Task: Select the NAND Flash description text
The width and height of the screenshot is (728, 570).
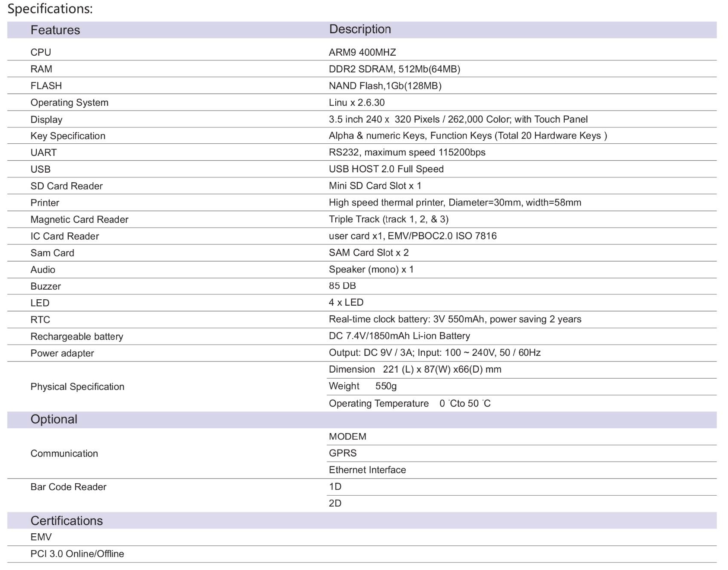Action: tap(385, 86)
